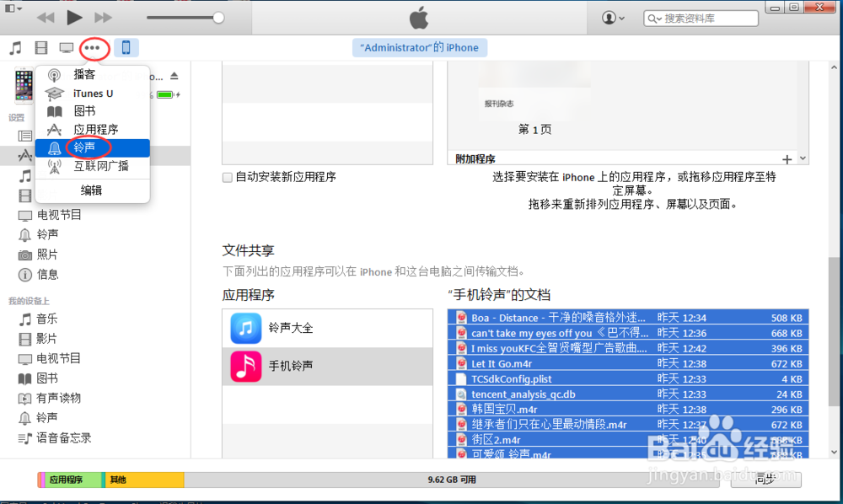Select the 铃声大全 app

coord(327,328)
